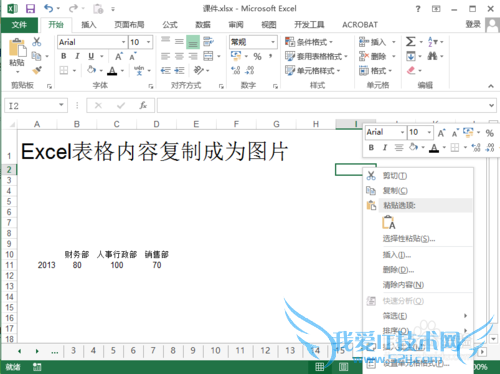The width and height of the screenshot is (500, 374).
Task: Toggle Underline in the ribbon
Action: pos(91,56)
